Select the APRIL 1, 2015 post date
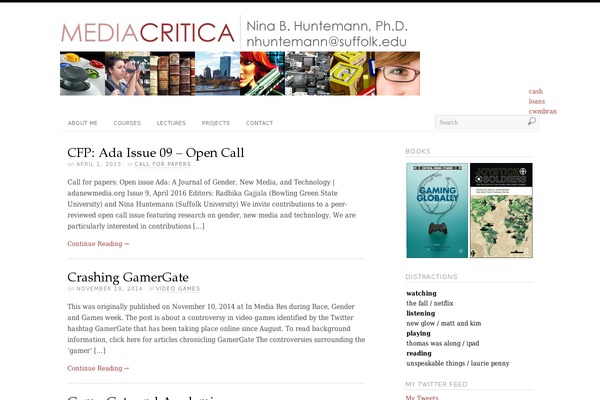The height and width of the screenshot is (400, 600). (x=99, y=164)
